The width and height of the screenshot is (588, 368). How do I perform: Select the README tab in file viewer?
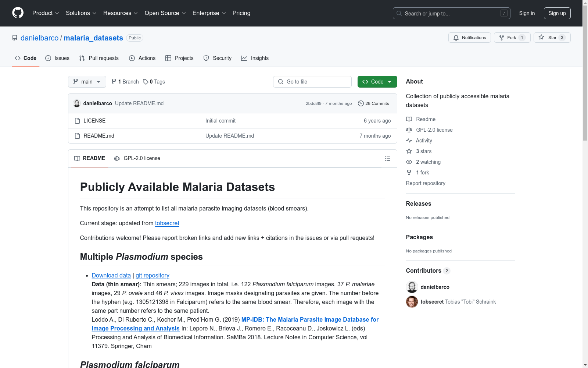pyautogui.click(x=90, y=158)
